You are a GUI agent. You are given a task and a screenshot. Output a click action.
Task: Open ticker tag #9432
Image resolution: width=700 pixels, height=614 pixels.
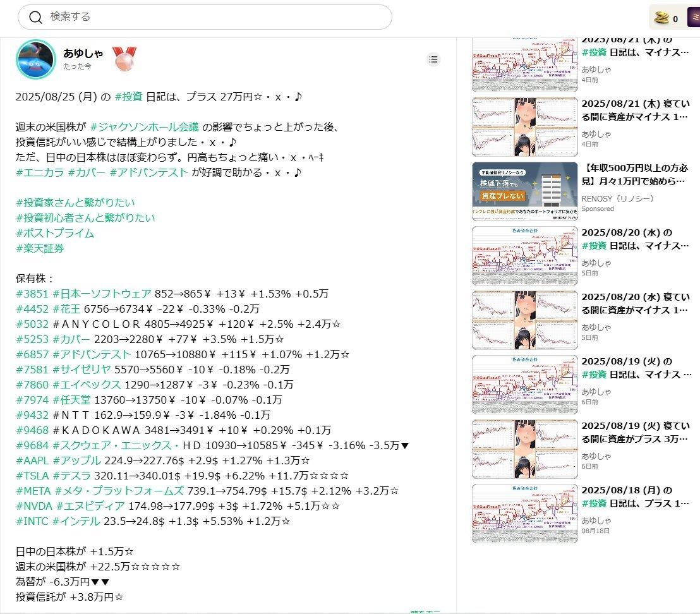[32, 416]
